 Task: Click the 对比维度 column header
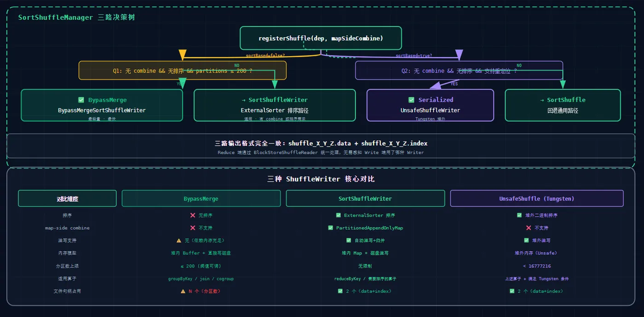[67, 198]
